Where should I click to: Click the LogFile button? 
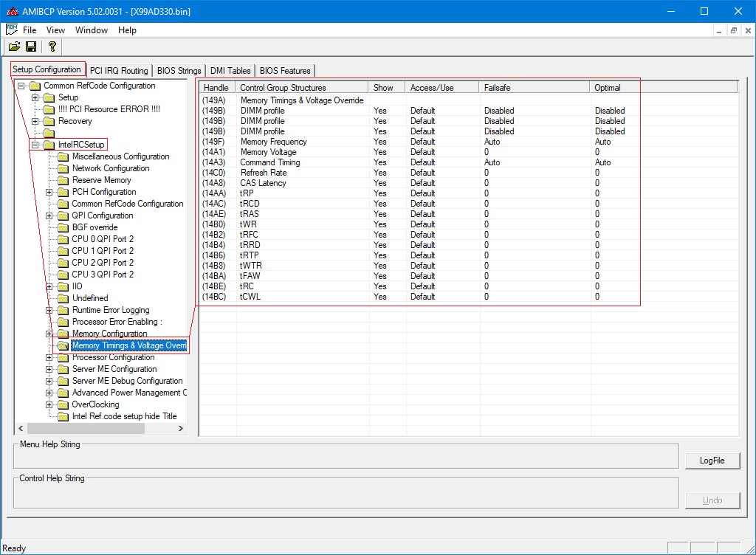(x=712, y=460)
